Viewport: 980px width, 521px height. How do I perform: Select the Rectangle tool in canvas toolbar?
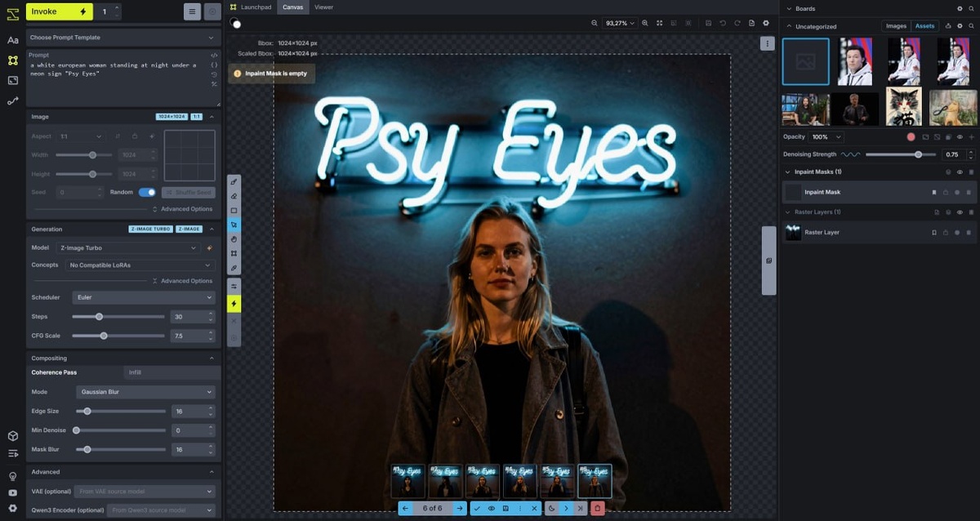pos(234,210)
